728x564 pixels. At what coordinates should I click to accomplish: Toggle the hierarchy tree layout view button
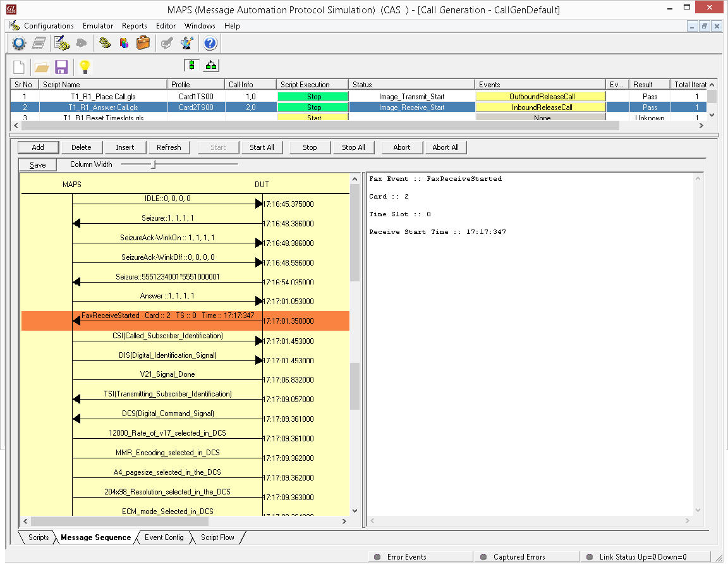click(x=211, y=65)
